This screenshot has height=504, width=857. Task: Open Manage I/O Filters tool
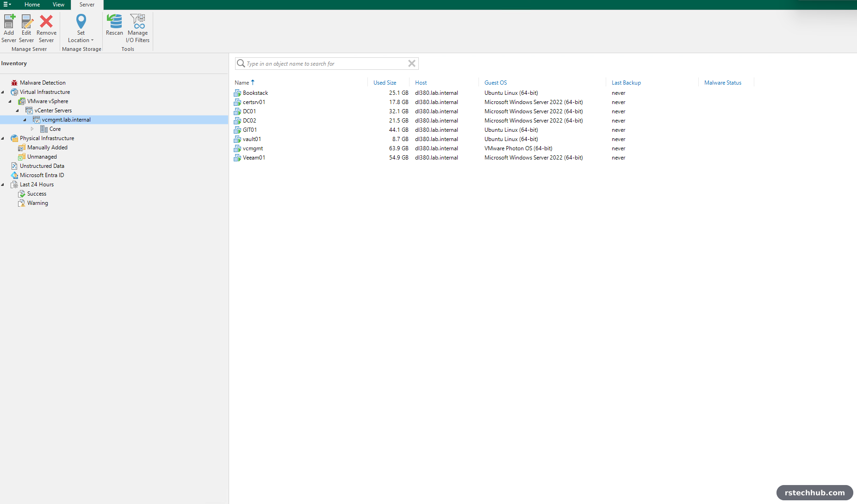click(x=138, y=28)
